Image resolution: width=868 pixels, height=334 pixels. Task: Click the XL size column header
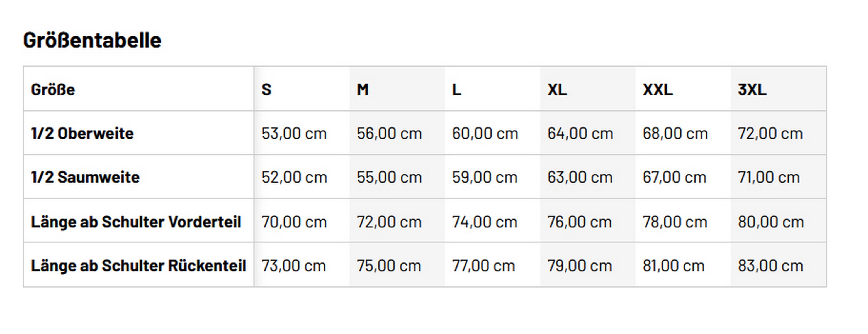pyautogui.click(x=557, y=90)
